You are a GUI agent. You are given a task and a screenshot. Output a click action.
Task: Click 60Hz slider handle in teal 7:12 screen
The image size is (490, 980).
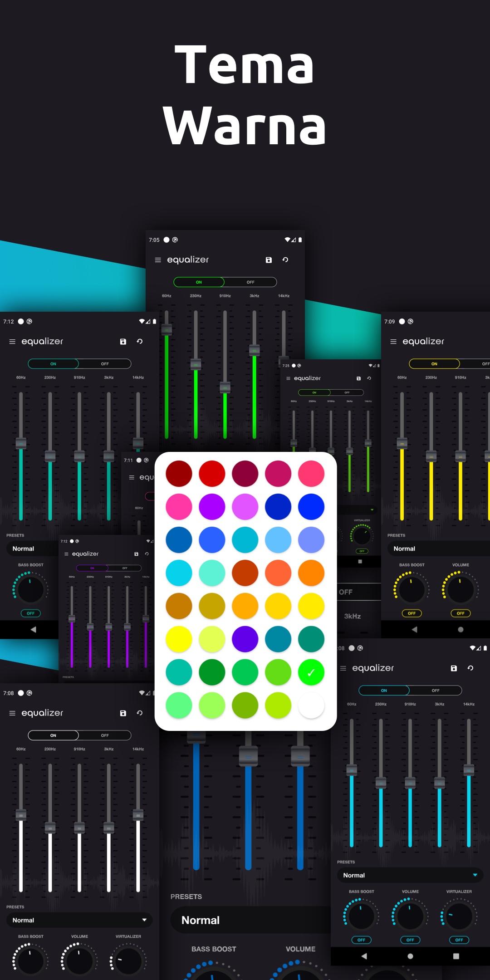tap(21, 443)
